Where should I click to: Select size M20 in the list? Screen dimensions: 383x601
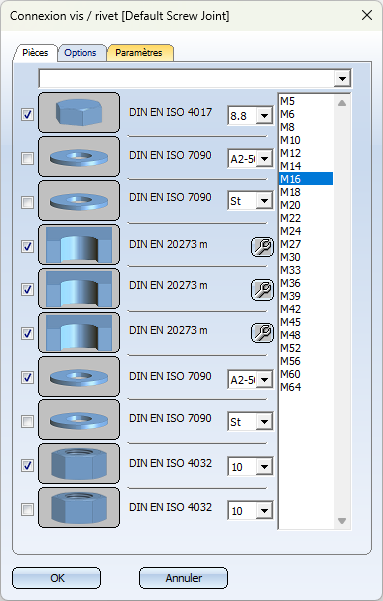306,205
